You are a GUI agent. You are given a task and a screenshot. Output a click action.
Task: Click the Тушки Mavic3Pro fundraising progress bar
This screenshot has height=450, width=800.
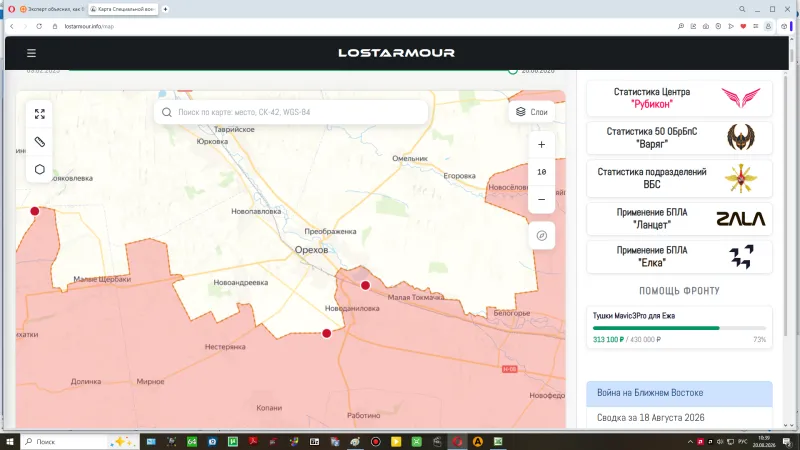pos(679,328)
